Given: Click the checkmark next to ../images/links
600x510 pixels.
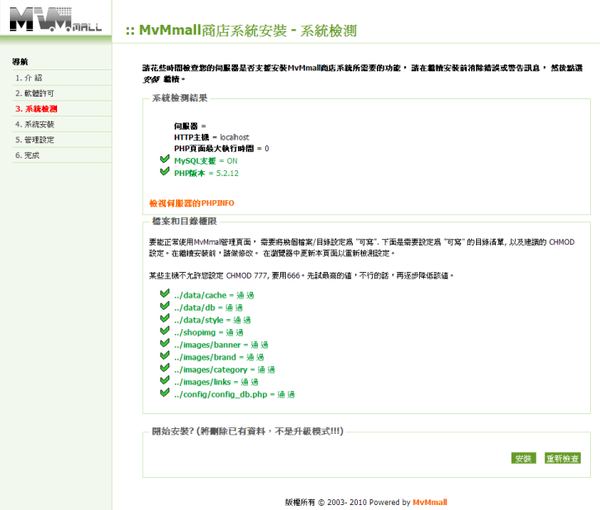Looking at the screenshot, I should 165,380.
